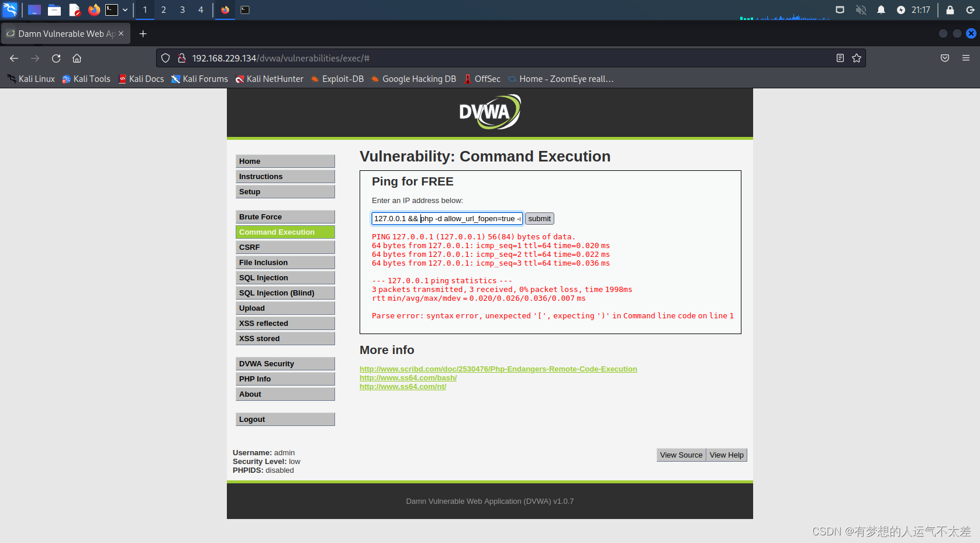Open the Pocket save icon
The width and height of the screenshot is (980, 543).
(945, 58)
